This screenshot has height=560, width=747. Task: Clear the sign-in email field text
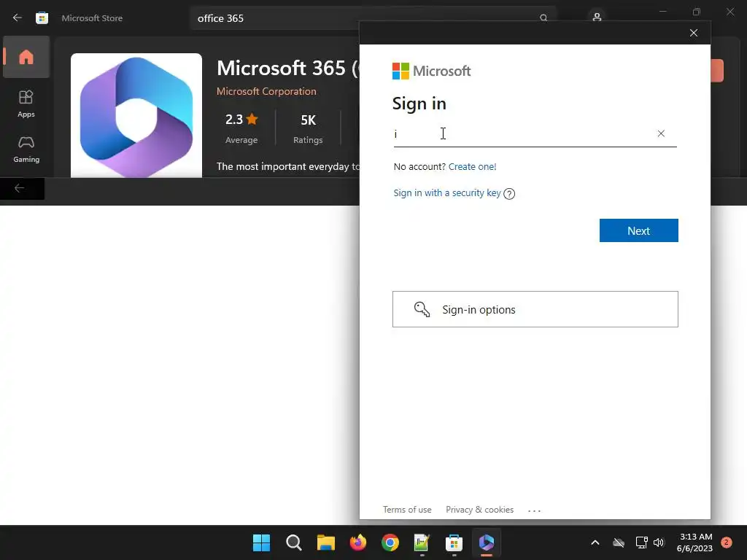(661, 134)
